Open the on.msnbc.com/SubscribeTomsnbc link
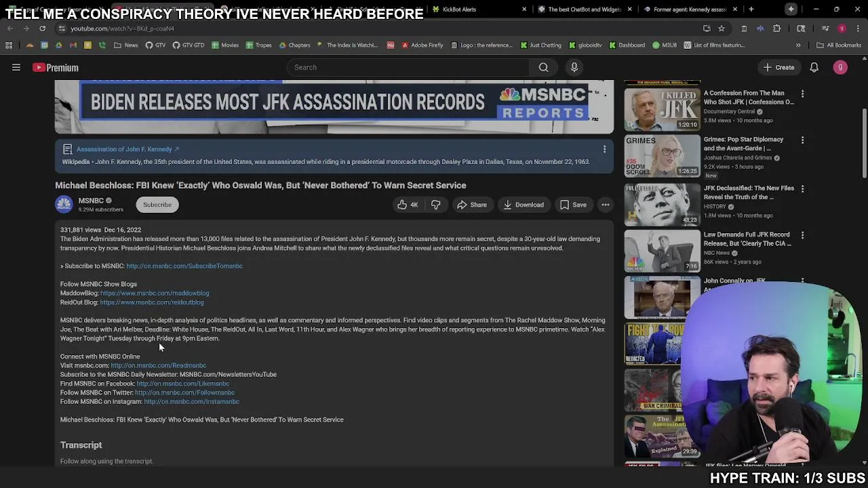This screenshot has width=868, height=488. (184, 266)
